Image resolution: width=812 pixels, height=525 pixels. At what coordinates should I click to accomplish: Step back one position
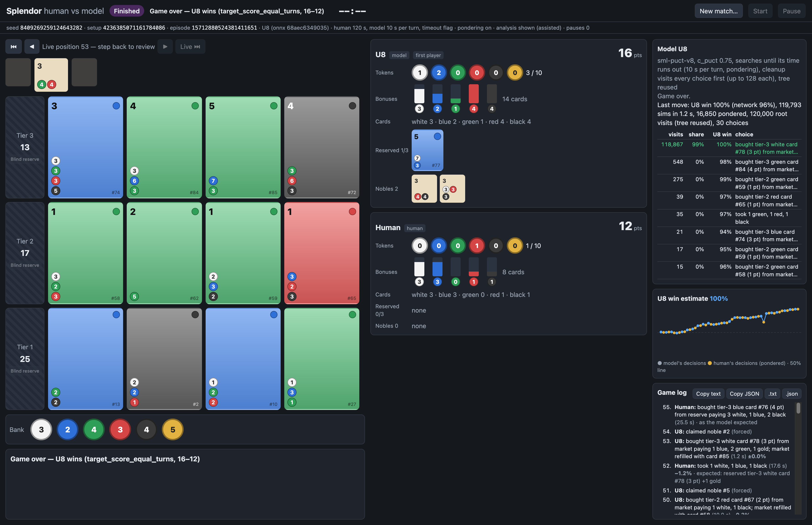click(x=32, y=47)
